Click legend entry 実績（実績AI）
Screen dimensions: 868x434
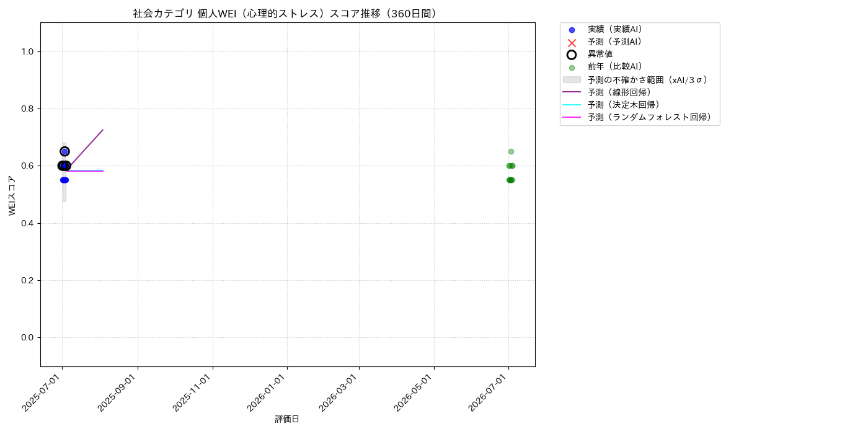615,29
